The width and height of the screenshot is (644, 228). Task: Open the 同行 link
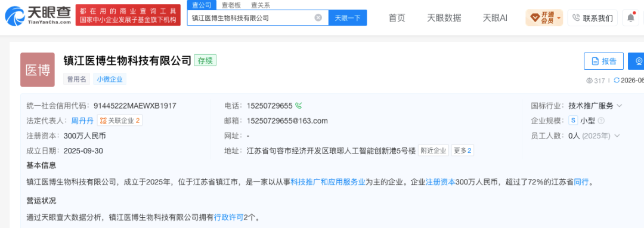[x=581, y=181]
